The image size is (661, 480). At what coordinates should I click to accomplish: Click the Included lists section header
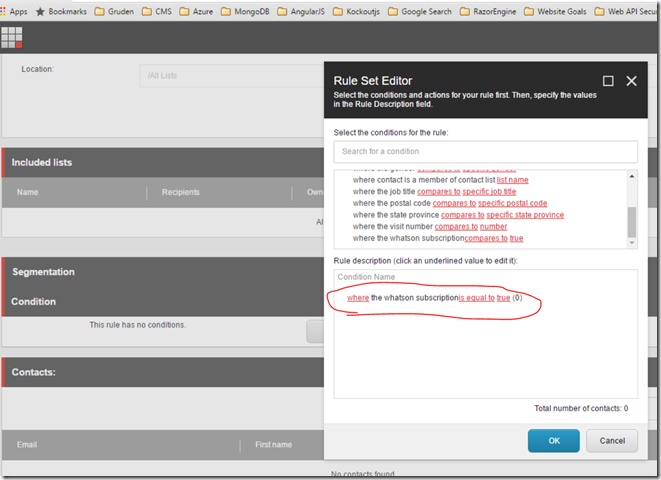point(164,162)
